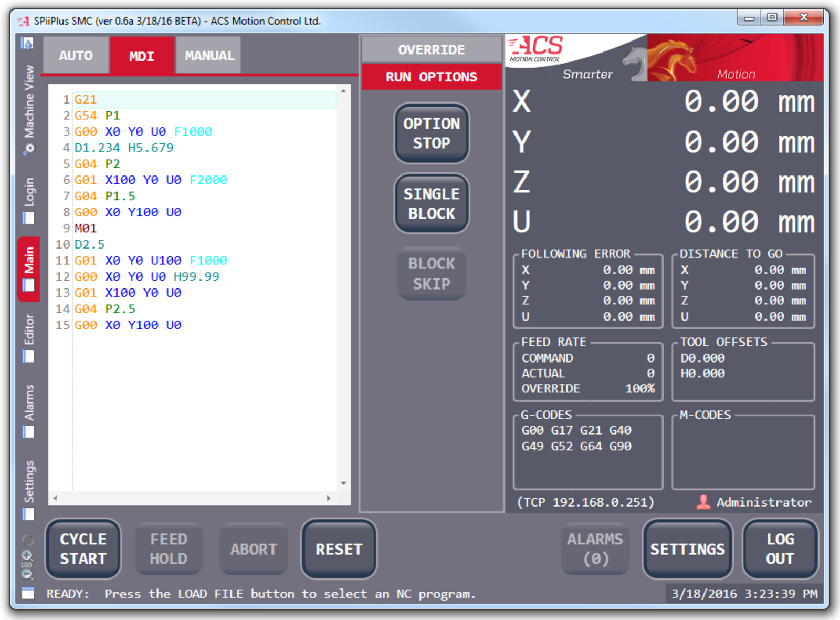
Task: Click the zoom out magnifier icon
Action: pyautogui.click(x=27, y=574)
